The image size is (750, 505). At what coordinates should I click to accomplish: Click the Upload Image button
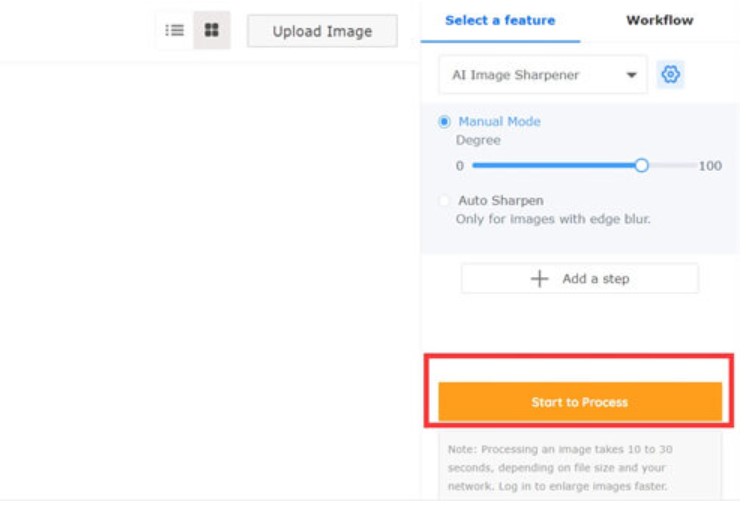click(x=322, y=31)
